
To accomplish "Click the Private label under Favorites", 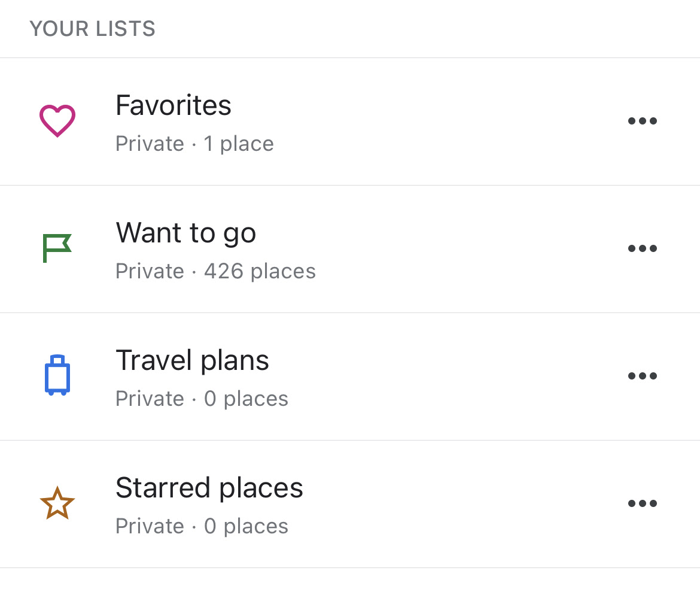I will coord(150,144).
